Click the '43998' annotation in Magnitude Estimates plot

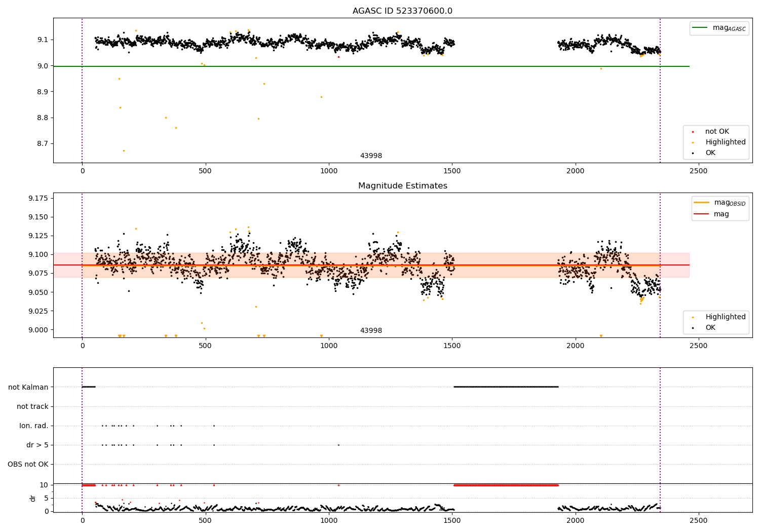click(371, 331)
